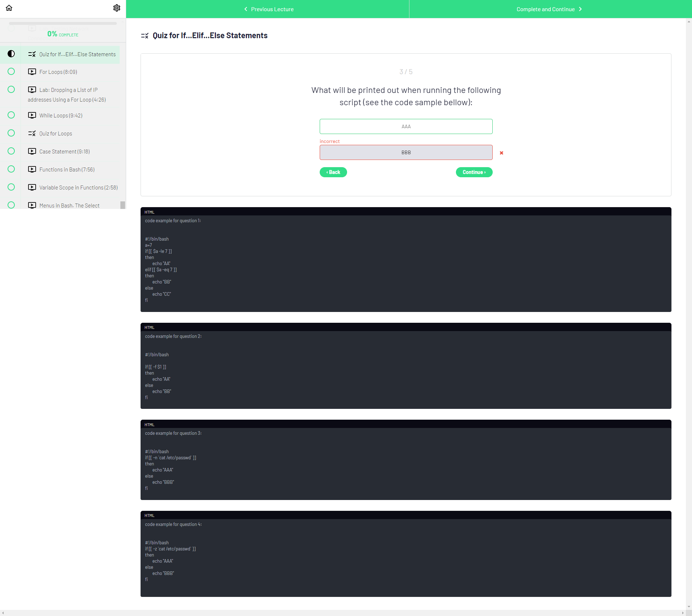
Task: Click the quiz icon beside Quiz for Loops
Action: pos(32,133)
